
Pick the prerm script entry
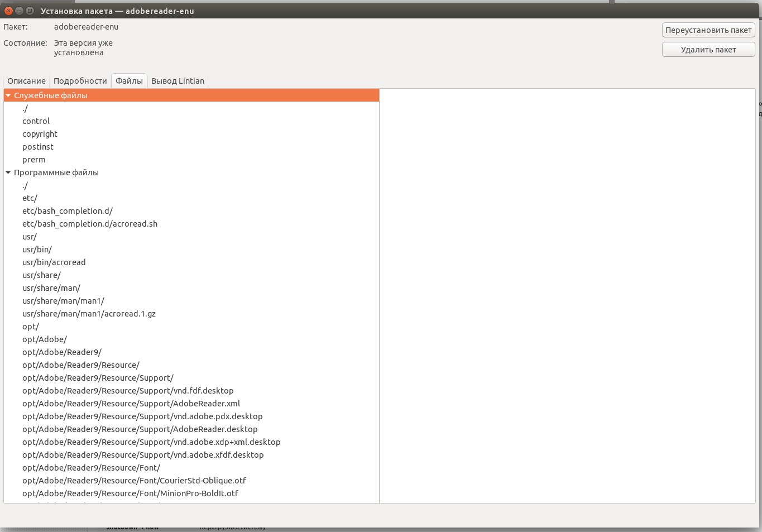(191, 160)
